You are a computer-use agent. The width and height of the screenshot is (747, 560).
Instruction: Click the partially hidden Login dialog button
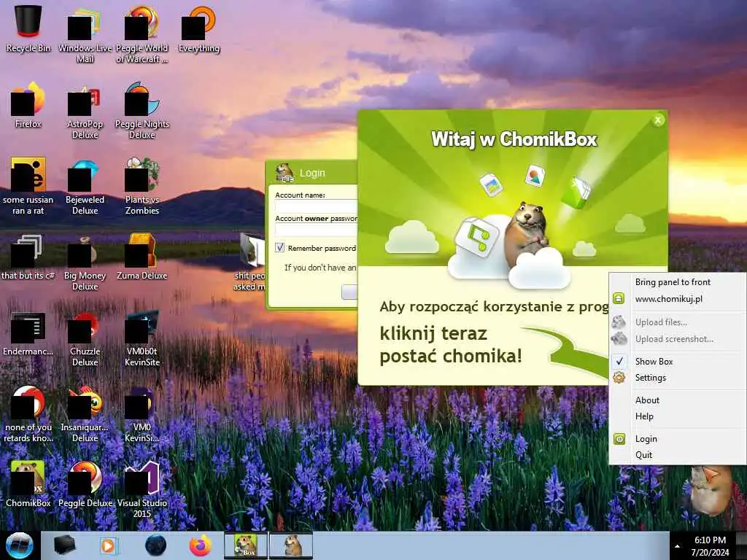pyautogui.click(x=349, y=292)
